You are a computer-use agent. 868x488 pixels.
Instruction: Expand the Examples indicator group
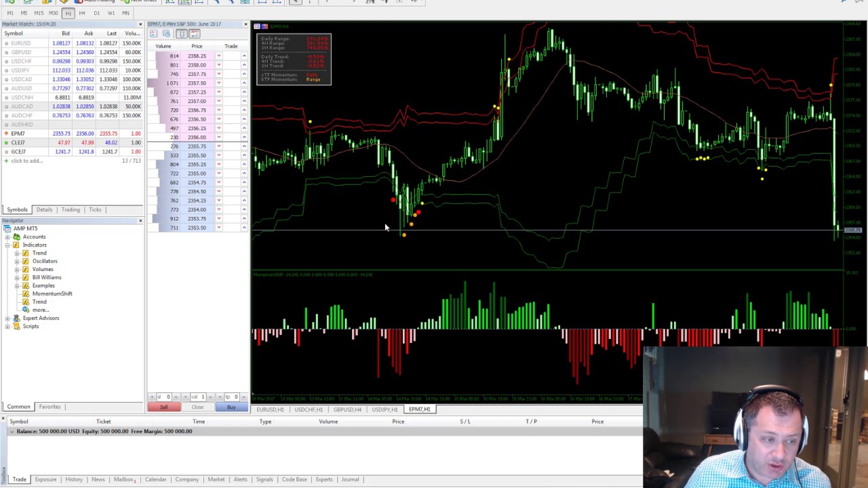[x=17, y=285]
